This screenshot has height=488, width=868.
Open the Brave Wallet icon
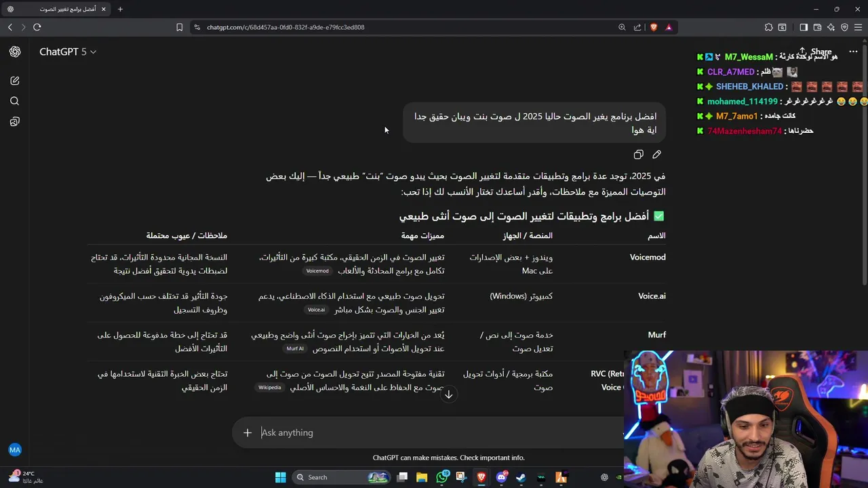817,27
